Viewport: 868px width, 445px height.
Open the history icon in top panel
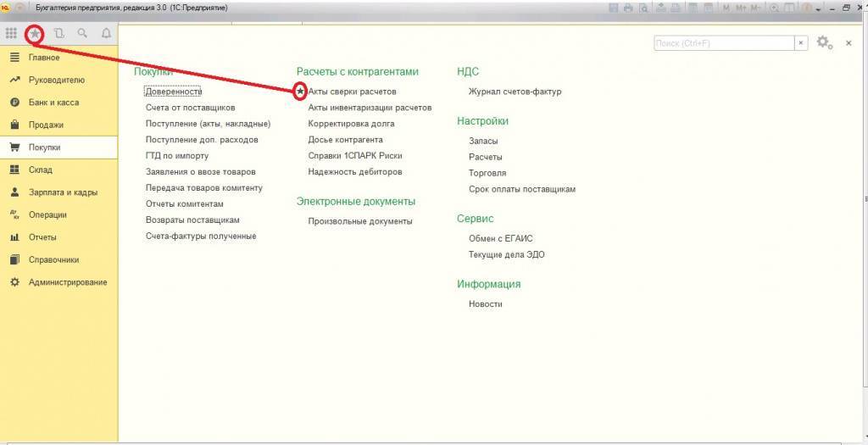pyautogui.click(x=58, y=34)
